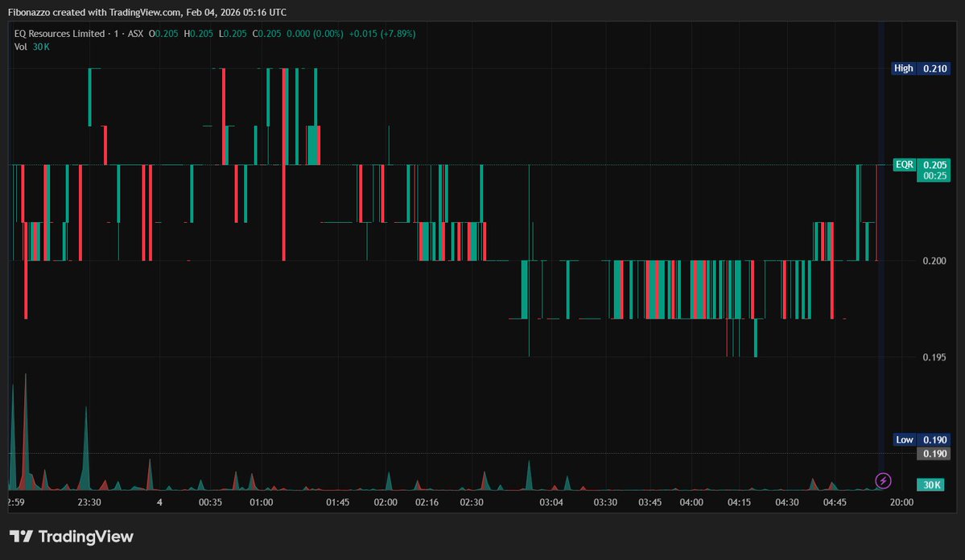Click the 01:45 time axis label
The width and height of the screenshot is (965, 560).
point(337,502)
